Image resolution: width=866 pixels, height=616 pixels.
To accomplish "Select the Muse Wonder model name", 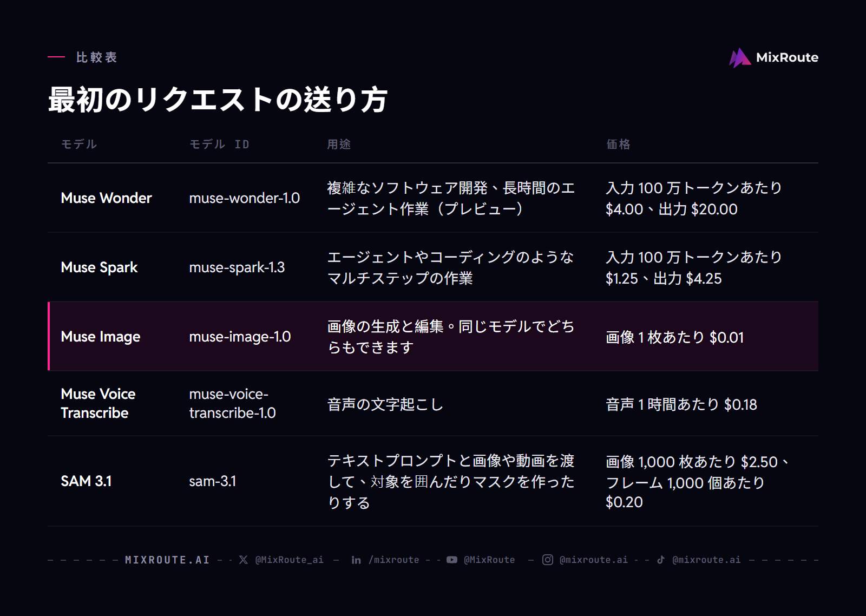I will pos(106,198).
